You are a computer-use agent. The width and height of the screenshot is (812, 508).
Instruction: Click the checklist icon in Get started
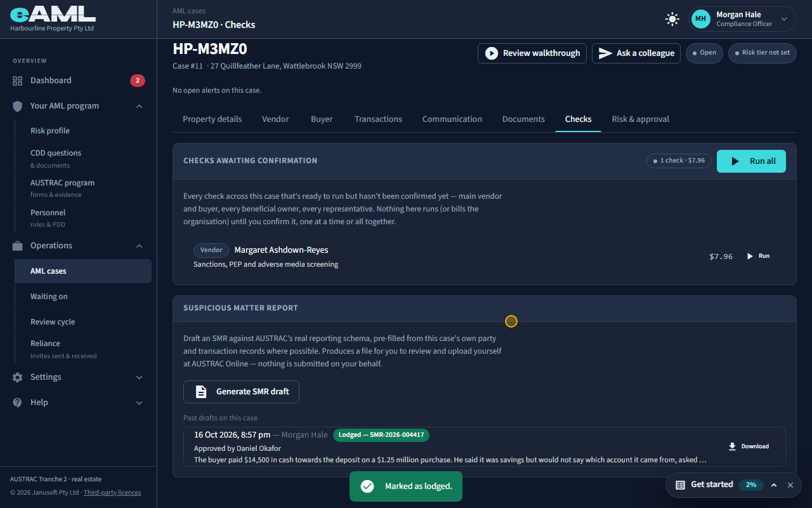[x=680, y=485]
